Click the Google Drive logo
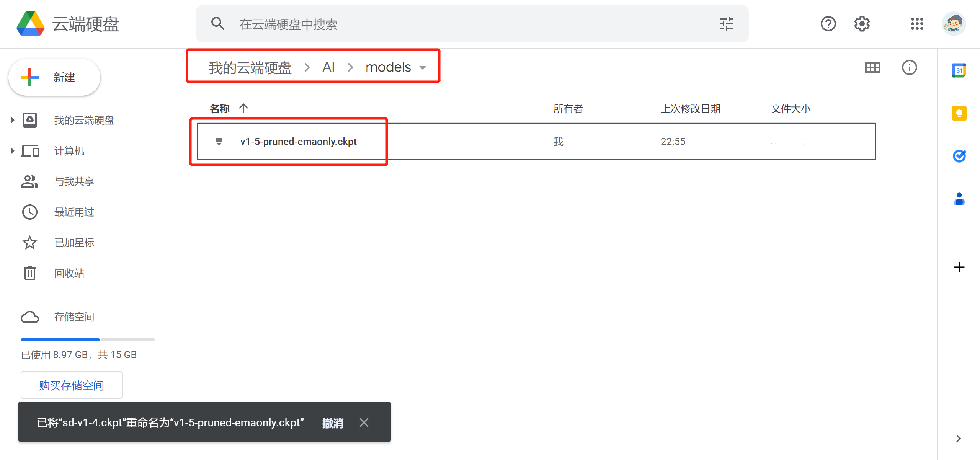980x460 pixels. pos(31,24)
